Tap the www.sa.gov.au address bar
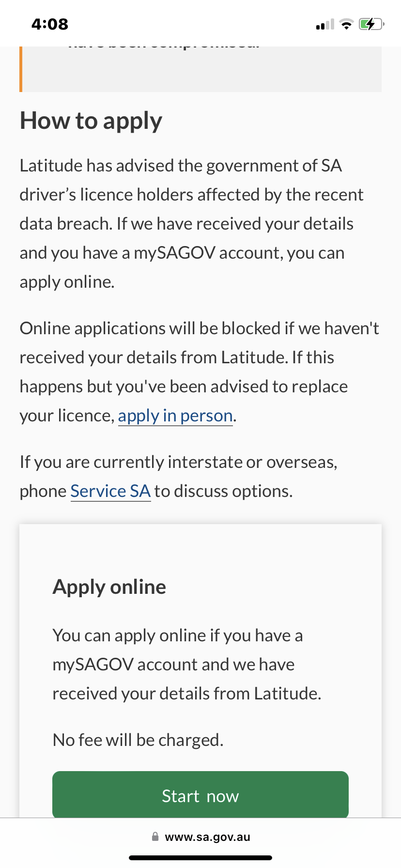Image resolution: width=401 pixels, height=868 pixels. (x=200, y=837)
